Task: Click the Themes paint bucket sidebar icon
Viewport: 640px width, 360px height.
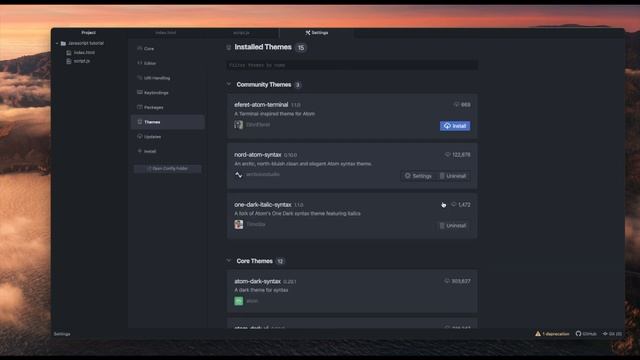Action: coord(140,122)
